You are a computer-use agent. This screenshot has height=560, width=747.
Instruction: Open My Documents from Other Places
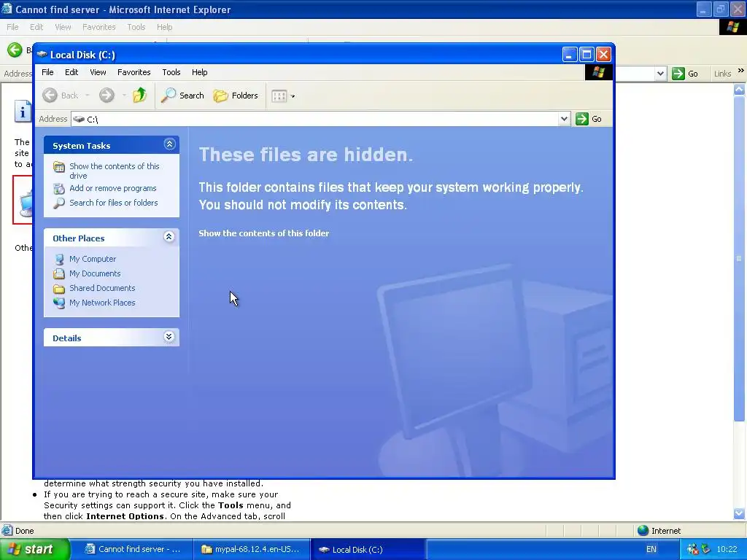pyautogui.click(x=95, y=273)
